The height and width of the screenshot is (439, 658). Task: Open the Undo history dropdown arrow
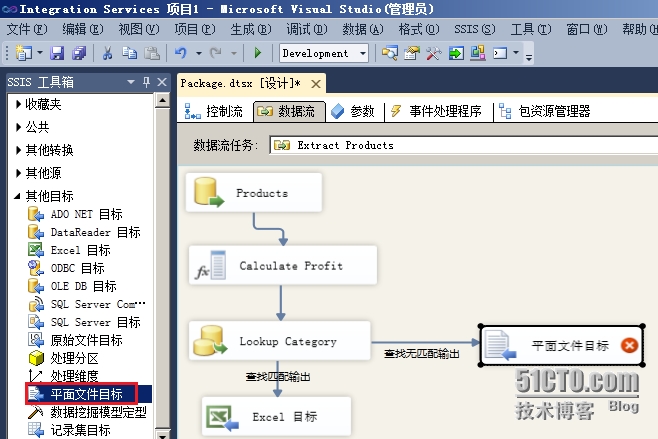[x=198, y=53]
